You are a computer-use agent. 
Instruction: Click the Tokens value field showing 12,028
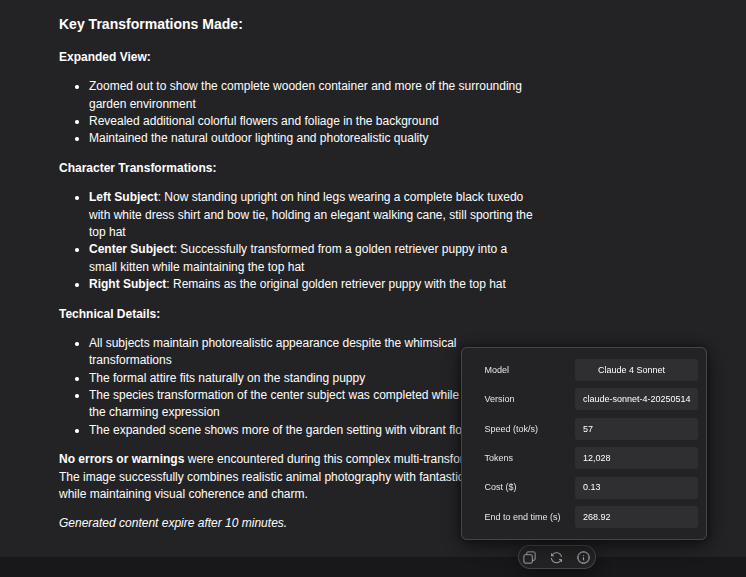point(636,458)
